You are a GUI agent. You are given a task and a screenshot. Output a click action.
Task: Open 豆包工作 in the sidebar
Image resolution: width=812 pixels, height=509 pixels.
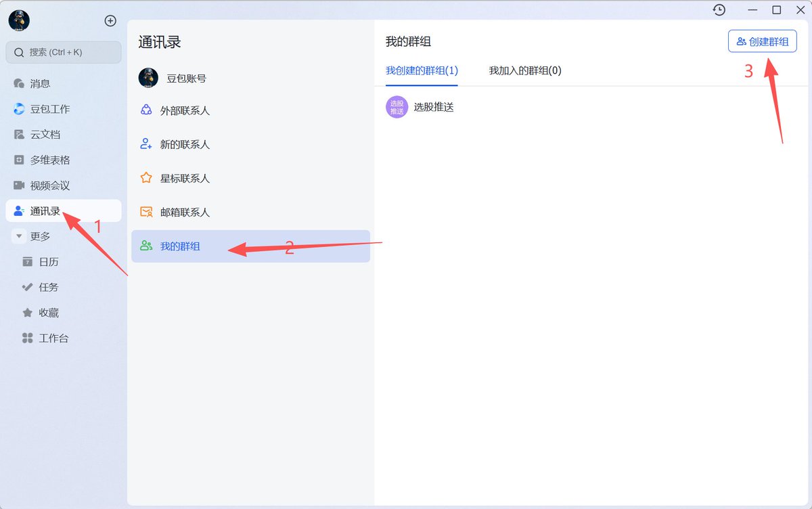[x=64, y=109]
